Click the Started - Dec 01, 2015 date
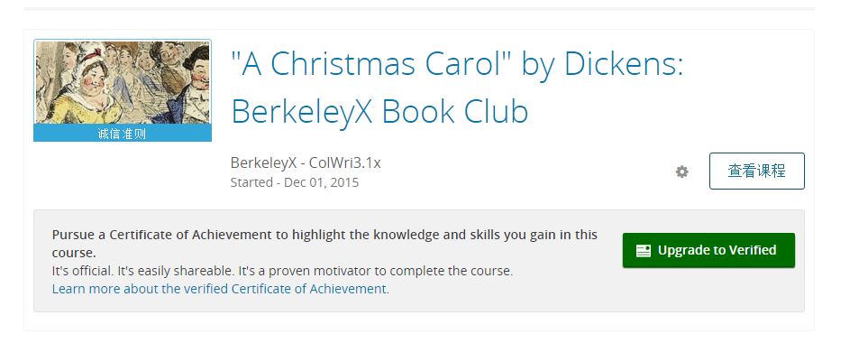Screen dimensions: 868x343 [x=295, y=182]
